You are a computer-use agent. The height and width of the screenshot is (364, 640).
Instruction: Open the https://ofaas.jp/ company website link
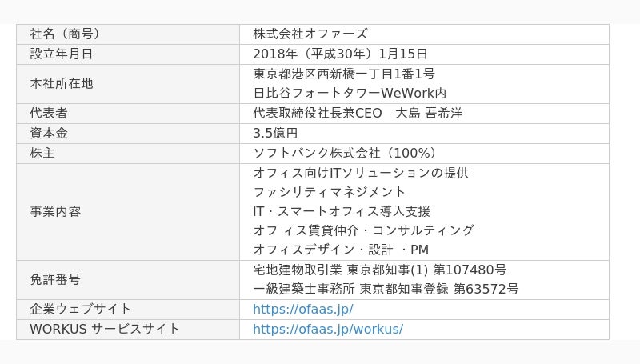coord(303,310)
